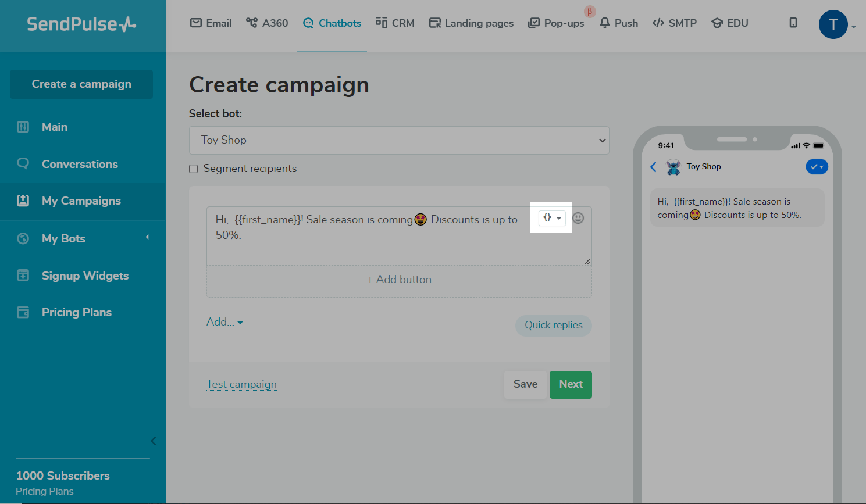Click the green Next button
The height and width of the screenshot is (504, 866).
571,384
